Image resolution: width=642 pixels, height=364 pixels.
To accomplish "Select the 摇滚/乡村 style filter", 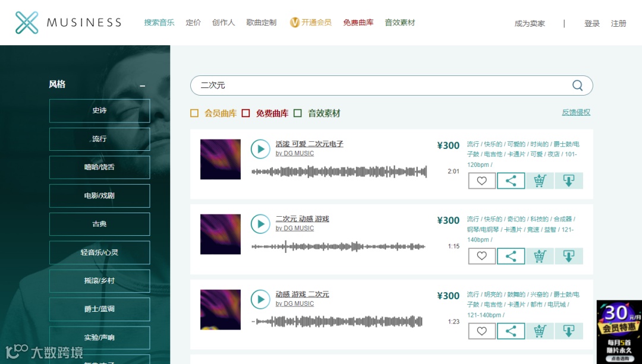I will 99,280.
